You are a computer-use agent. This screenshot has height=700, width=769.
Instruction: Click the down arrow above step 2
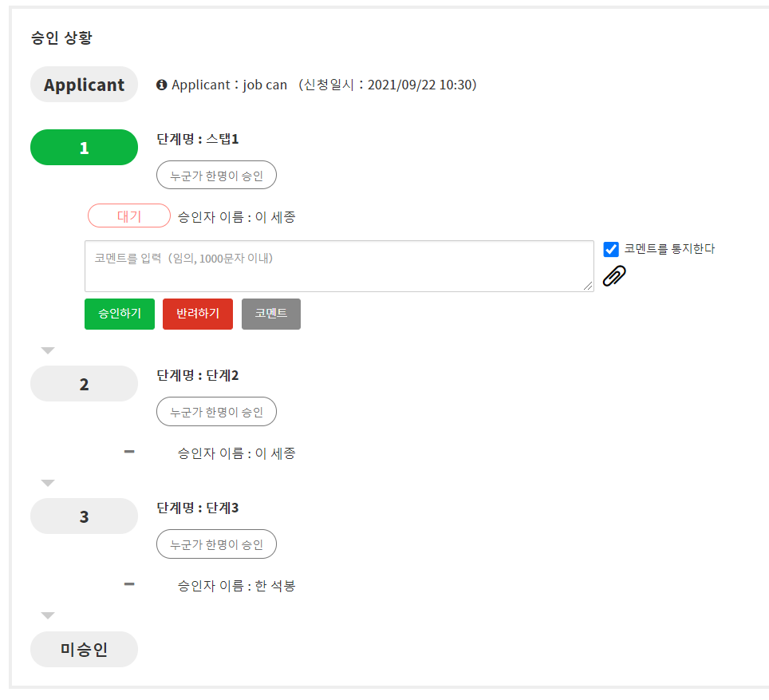point(48,350)
